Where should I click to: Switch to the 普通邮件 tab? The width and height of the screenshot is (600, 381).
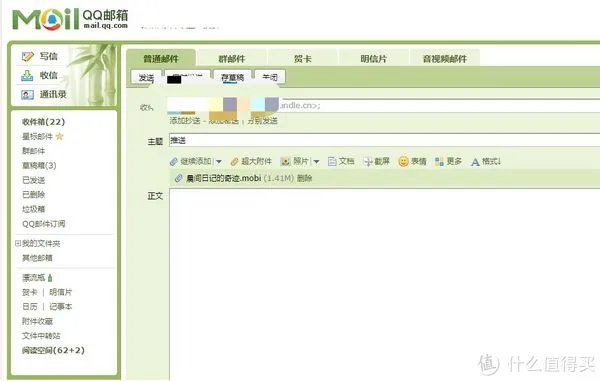tap(161, 59)
